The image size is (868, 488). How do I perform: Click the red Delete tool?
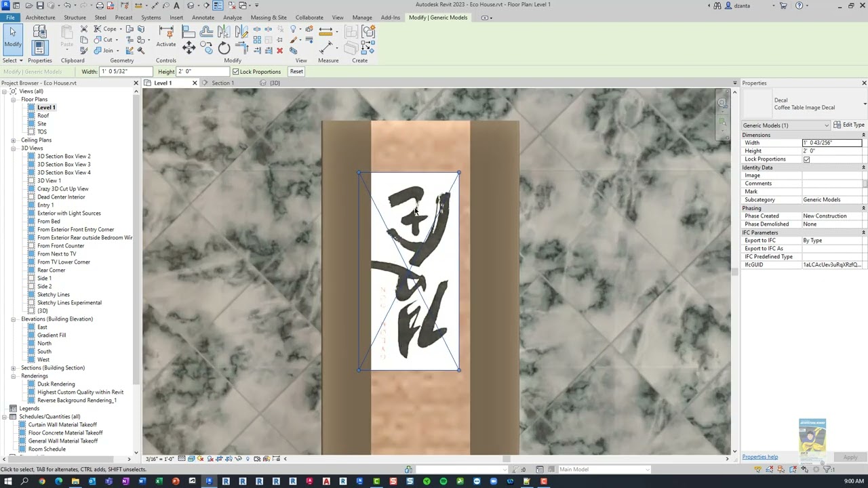pyautogui.click(x=279, y=51)
